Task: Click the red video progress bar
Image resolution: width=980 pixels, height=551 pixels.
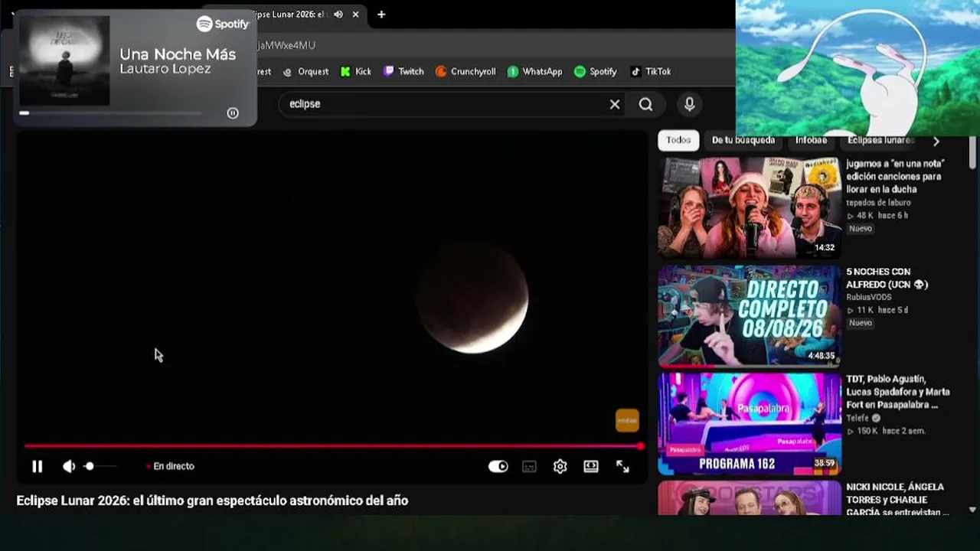Action: pyautogui.click(x=333, y=446)
